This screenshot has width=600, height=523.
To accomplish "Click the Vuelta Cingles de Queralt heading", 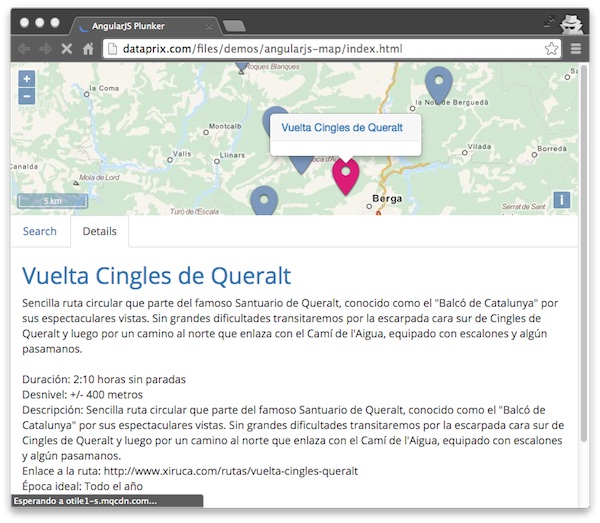I will pos(157,275).
